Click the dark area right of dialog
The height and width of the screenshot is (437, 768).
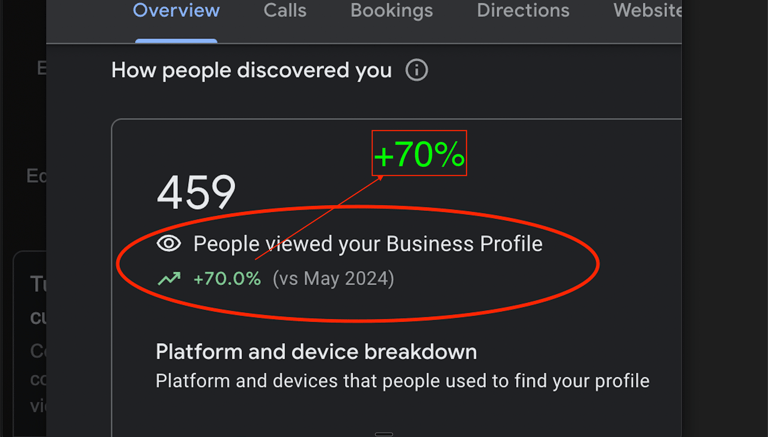tap(725, 218)
